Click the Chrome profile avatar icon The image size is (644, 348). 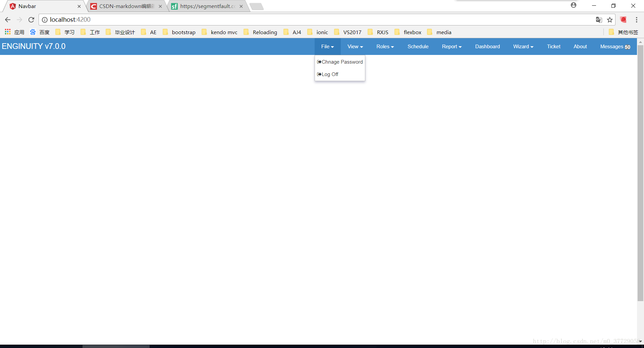pyautogui.click(x=574, y=5)
